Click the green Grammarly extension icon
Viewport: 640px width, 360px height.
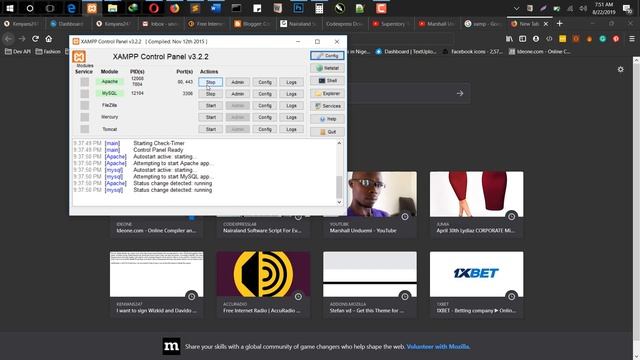coord(602,39)
